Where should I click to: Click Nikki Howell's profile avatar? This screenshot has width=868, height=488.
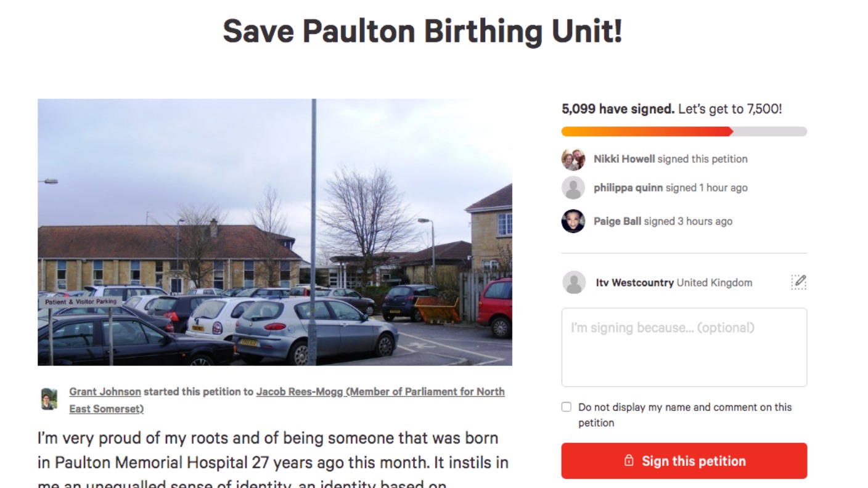point(573,159)
